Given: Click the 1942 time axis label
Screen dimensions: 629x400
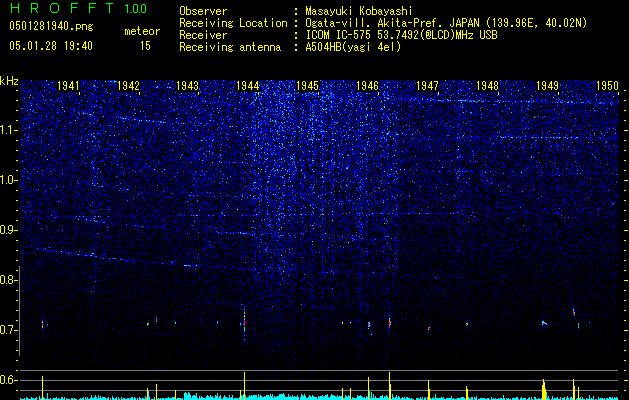Looking at the screenshot, I should (x=128, y=85).
